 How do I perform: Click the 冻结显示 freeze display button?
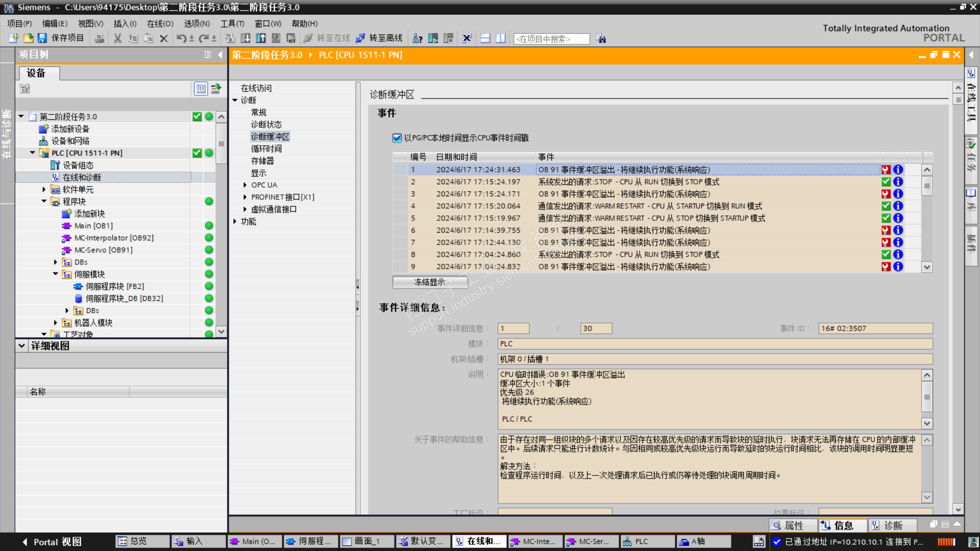click(430, 282)
